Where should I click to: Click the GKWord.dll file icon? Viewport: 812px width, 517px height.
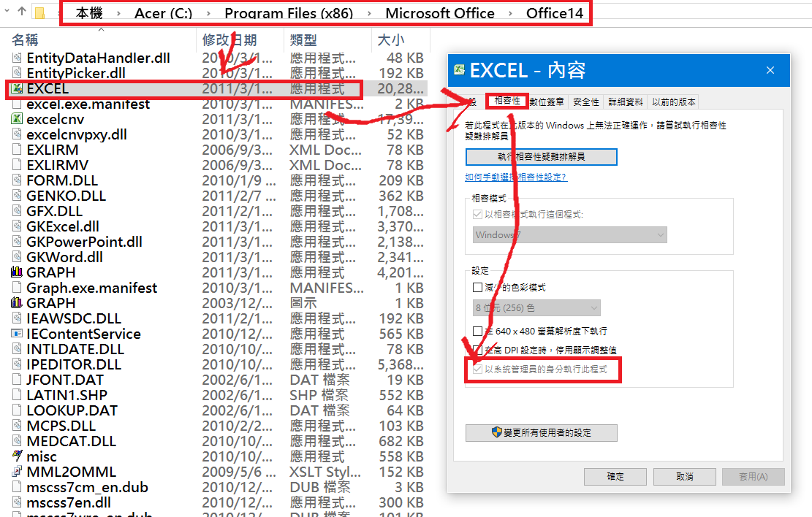[17, 257]
